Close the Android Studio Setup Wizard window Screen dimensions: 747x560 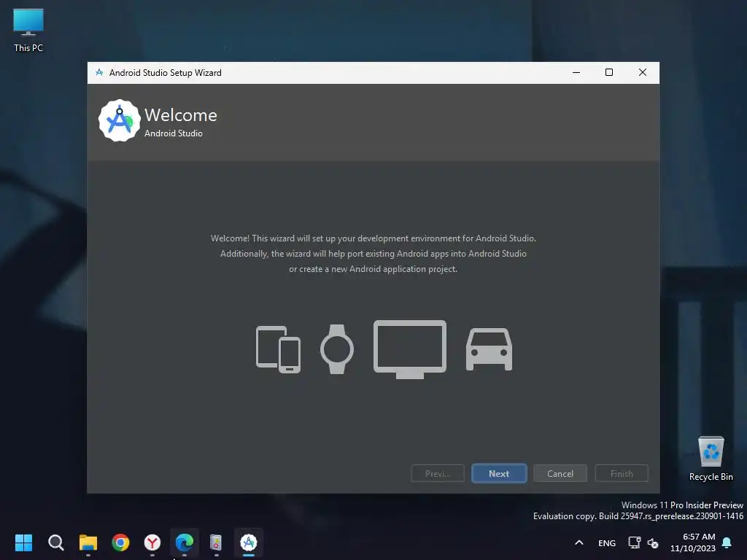(x=642, y=72)
